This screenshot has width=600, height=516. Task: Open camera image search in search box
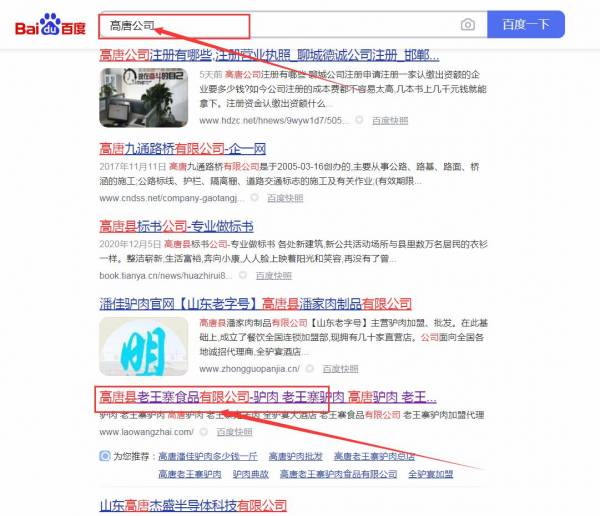click(467, 25)
